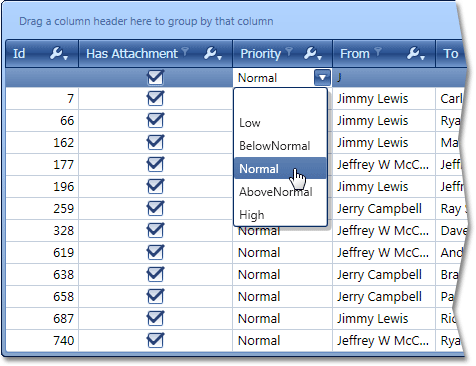Toggle the attachment checkbox for Id 66
Image resolution: width=476 pixels, height=366 pixels.
155,120
